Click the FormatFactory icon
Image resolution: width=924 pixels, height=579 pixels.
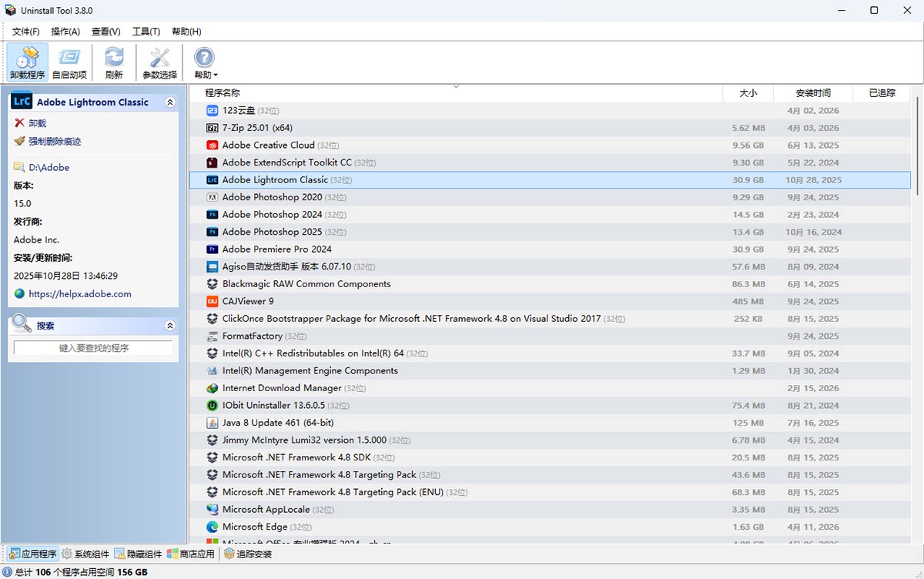click(213, 336)
